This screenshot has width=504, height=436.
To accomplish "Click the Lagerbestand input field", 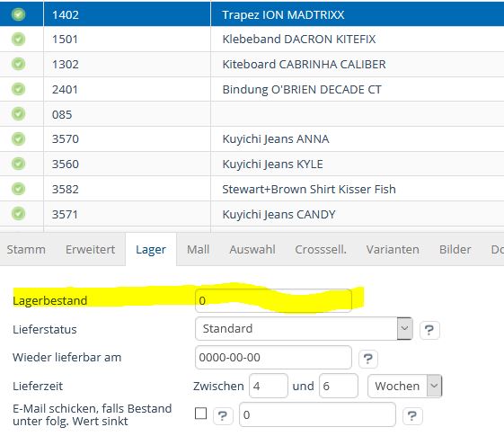I will 273,300.
